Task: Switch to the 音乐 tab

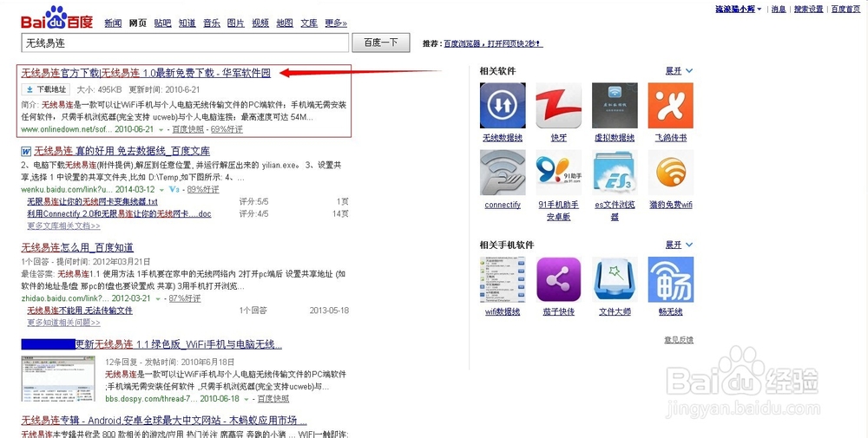Action: tap(212, 23)
